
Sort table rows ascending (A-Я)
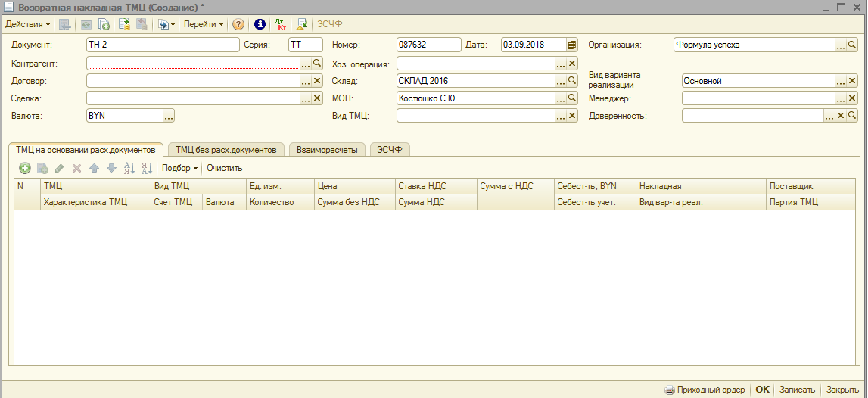click(129, 168)
